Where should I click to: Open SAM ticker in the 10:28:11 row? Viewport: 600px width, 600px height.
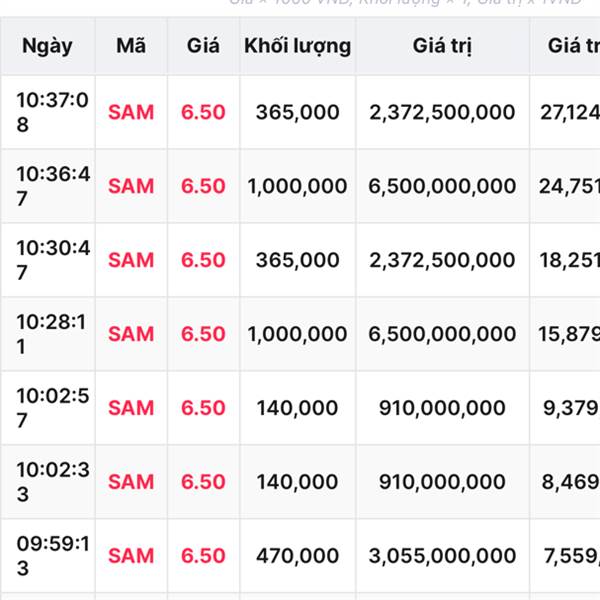point(131,334)
